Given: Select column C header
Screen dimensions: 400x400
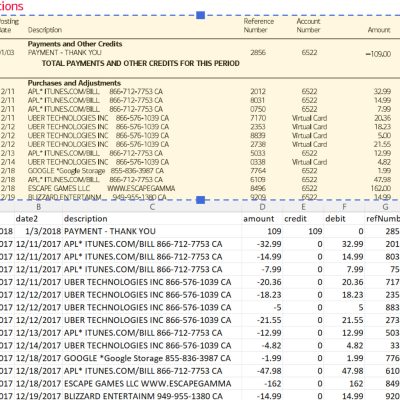Looking at the screenshot, I should tap(152, 207).
